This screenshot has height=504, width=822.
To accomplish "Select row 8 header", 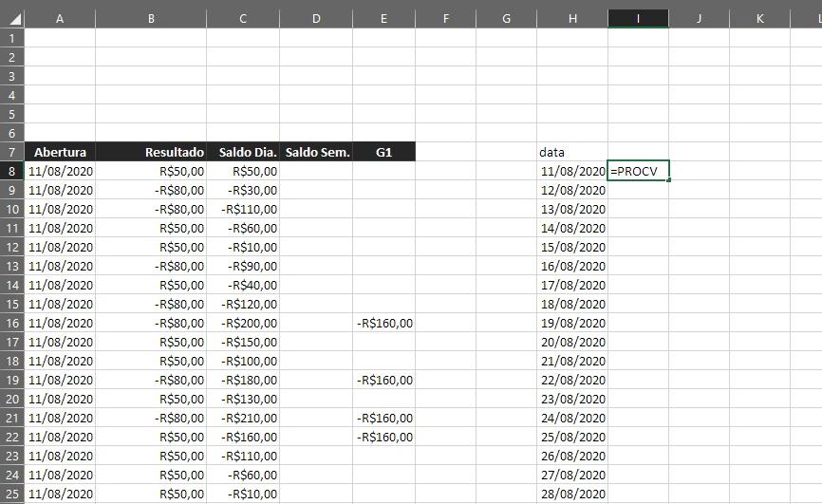I will coord(12,171).
